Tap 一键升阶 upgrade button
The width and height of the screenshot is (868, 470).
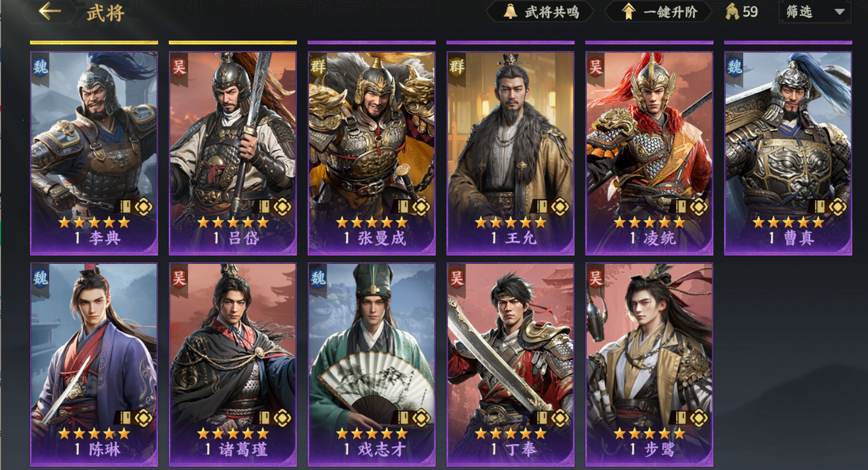[x=659, y=12]
